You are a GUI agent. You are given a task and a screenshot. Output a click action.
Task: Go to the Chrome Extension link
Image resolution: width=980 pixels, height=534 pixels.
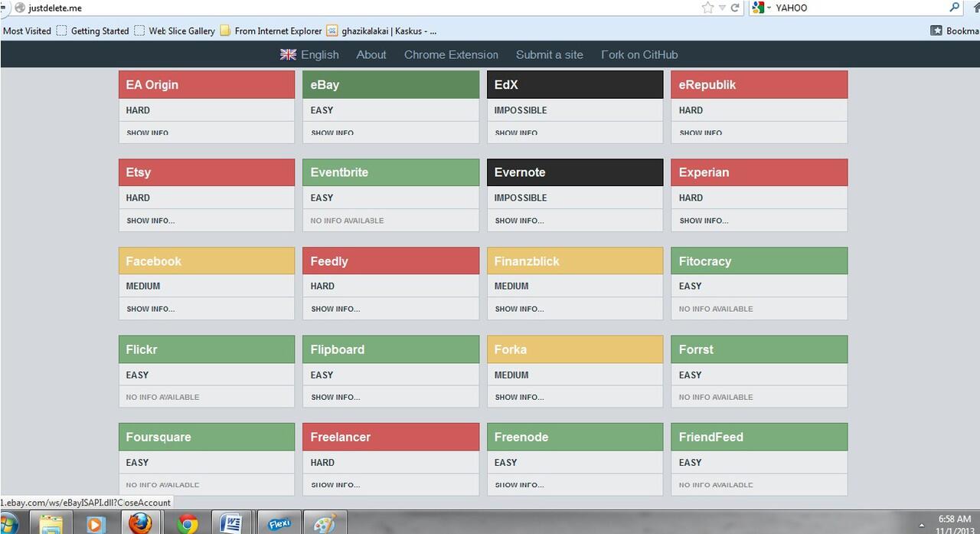coord(451,54)
